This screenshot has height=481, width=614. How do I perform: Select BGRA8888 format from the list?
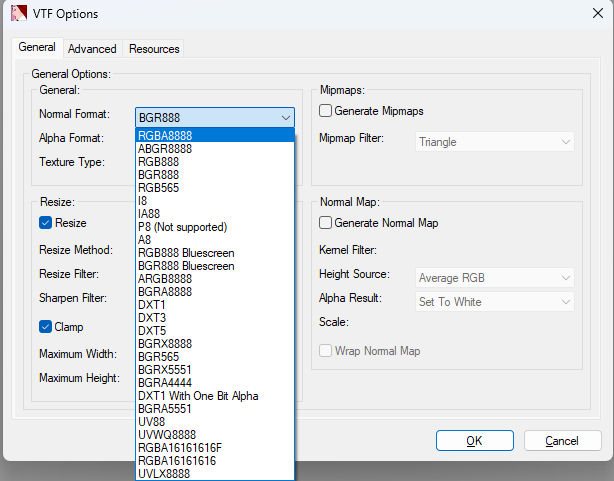(165, 292)
